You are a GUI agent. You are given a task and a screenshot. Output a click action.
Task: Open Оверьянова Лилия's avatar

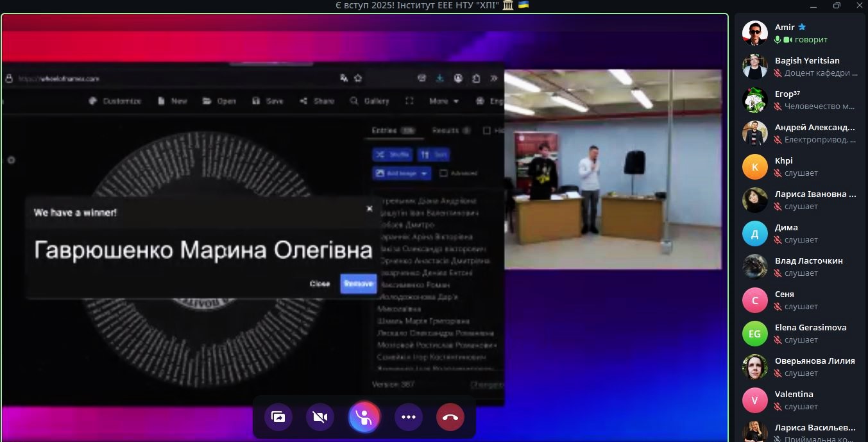755,367
